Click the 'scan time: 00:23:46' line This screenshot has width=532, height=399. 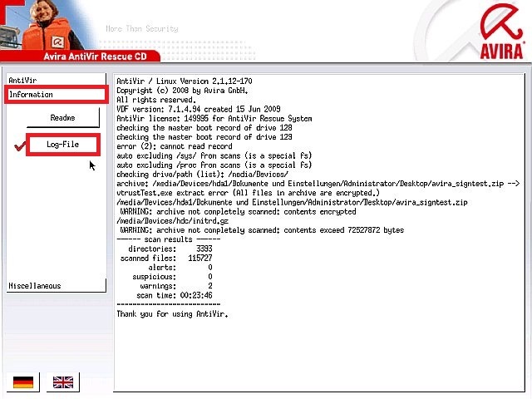(x=175, y=295)
